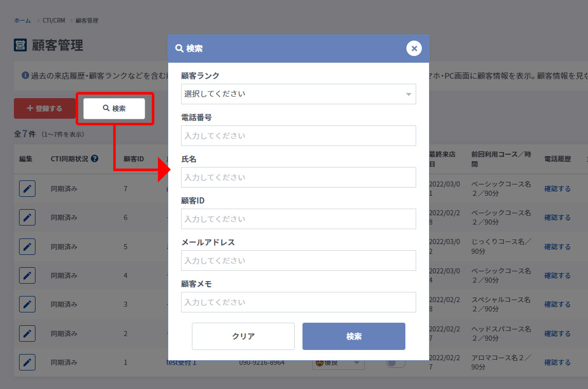Click the 顧客ID input box
The image size is (588, 389).
pos(298,219)
